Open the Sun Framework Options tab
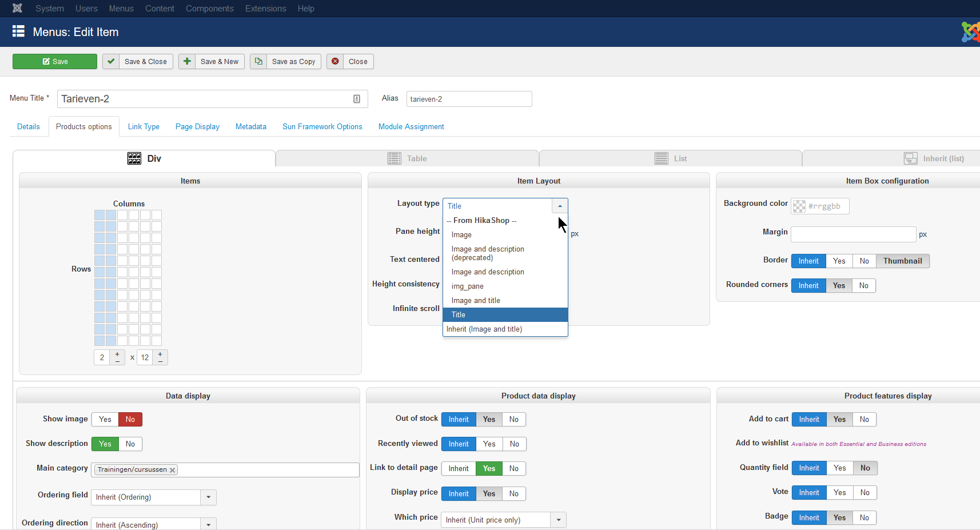Screen dimensions: 980x530 point(322,127)
